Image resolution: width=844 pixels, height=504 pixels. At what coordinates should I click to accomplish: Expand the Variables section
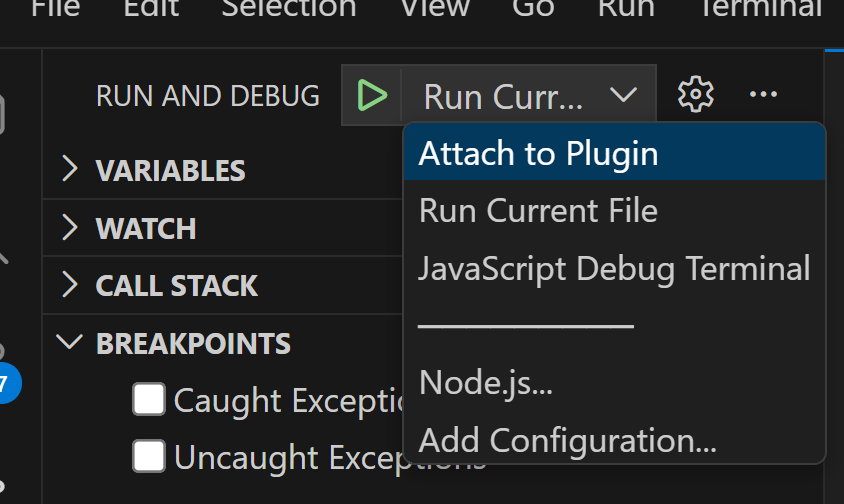[170, 170]
